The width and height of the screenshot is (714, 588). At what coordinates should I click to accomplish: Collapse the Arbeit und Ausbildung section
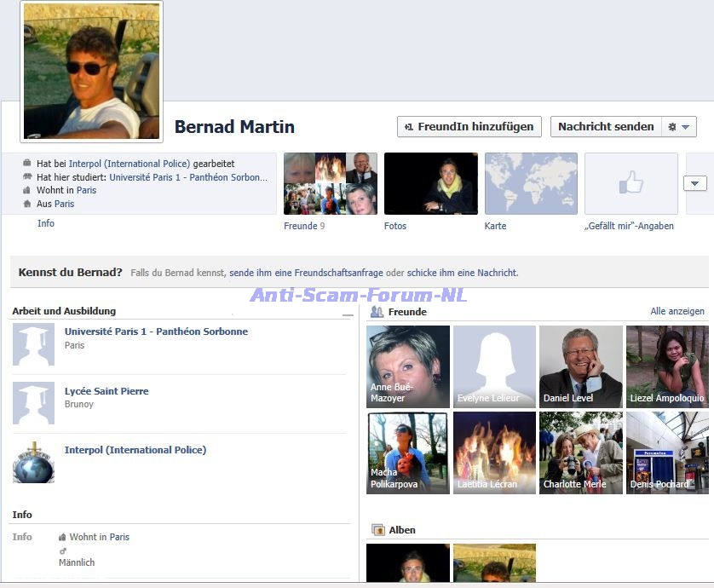(347, 315)
